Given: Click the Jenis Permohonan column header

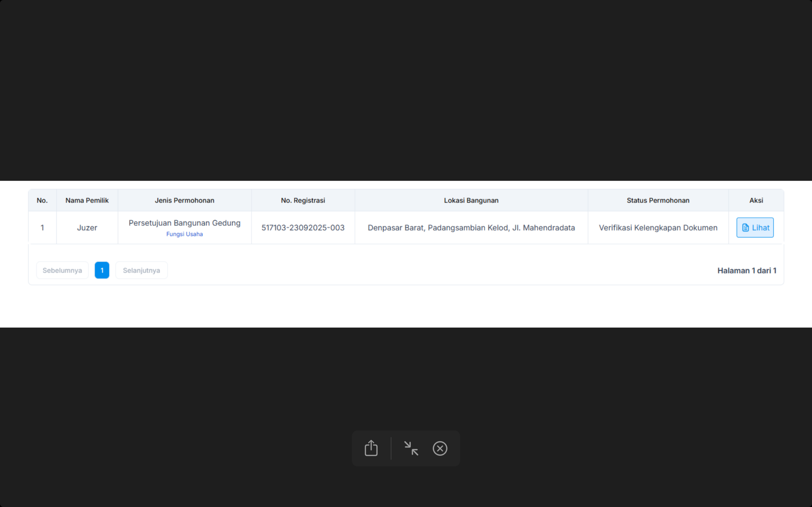Looking at the screenshot, I should (x=185, y=201).
